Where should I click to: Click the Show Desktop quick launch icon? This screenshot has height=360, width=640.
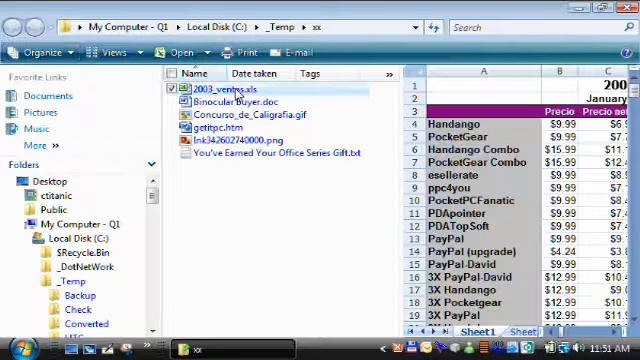[x=71, y=349]
